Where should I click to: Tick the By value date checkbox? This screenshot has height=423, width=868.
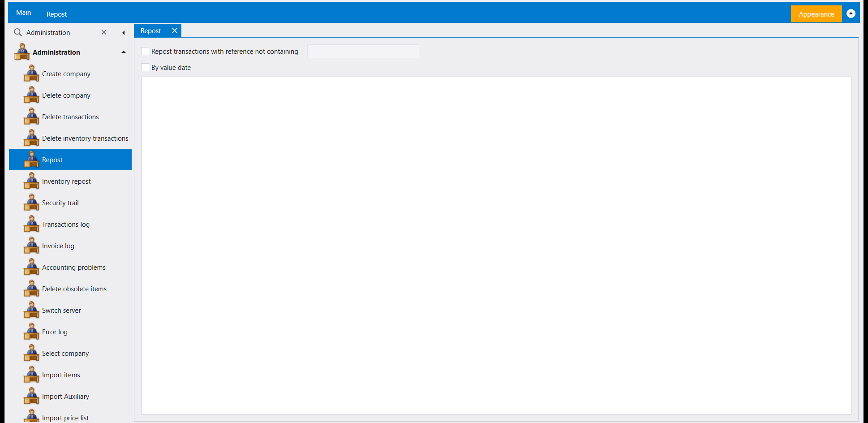pyautogui.click(x=145, y=67)
